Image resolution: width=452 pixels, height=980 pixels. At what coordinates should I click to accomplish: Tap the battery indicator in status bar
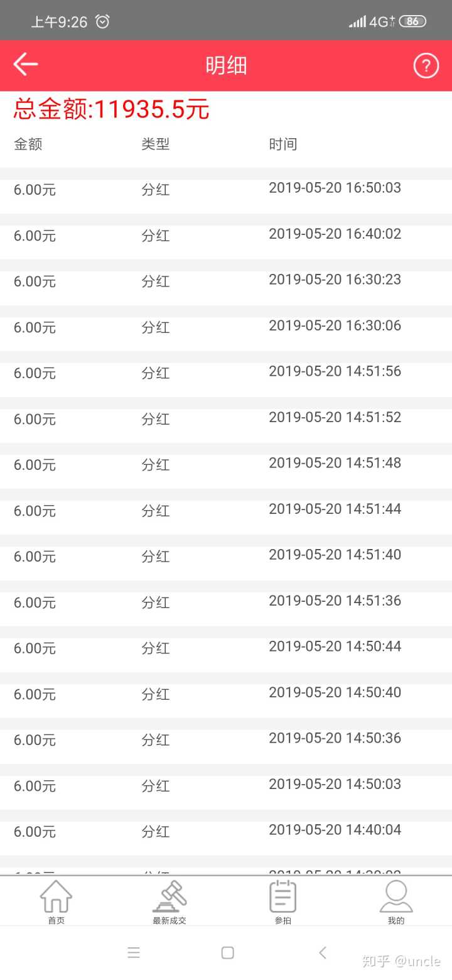[x=412, y=21]
